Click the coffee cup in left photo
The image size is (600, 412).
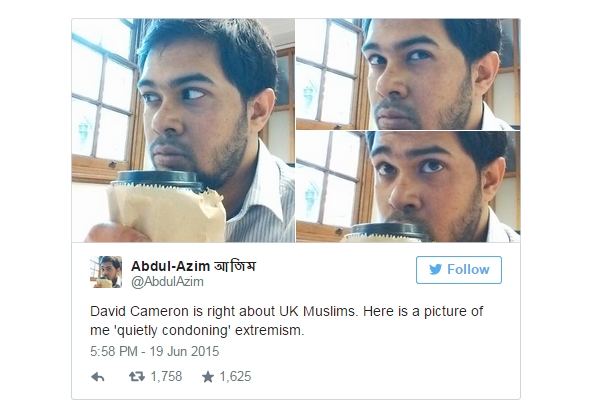[166, 207]
